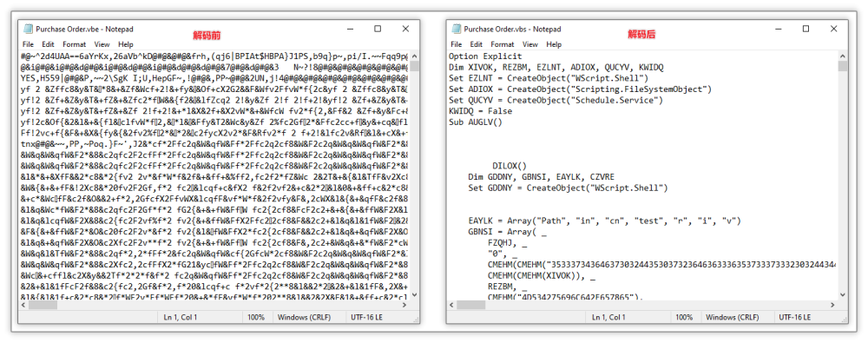Open Format menu in Purchase Order.vbs Notepad

click(502, 44)
